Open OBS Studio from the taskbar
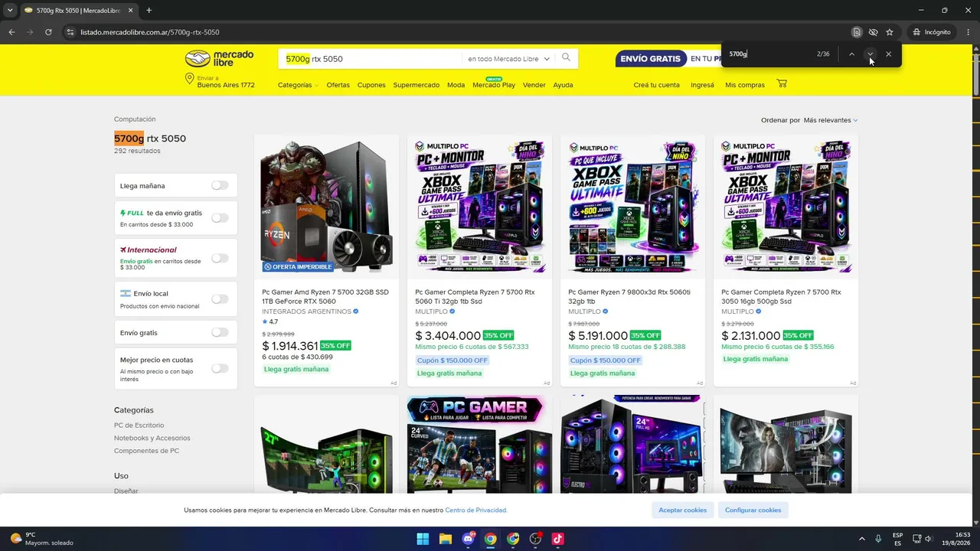 [x=535, y=539]
